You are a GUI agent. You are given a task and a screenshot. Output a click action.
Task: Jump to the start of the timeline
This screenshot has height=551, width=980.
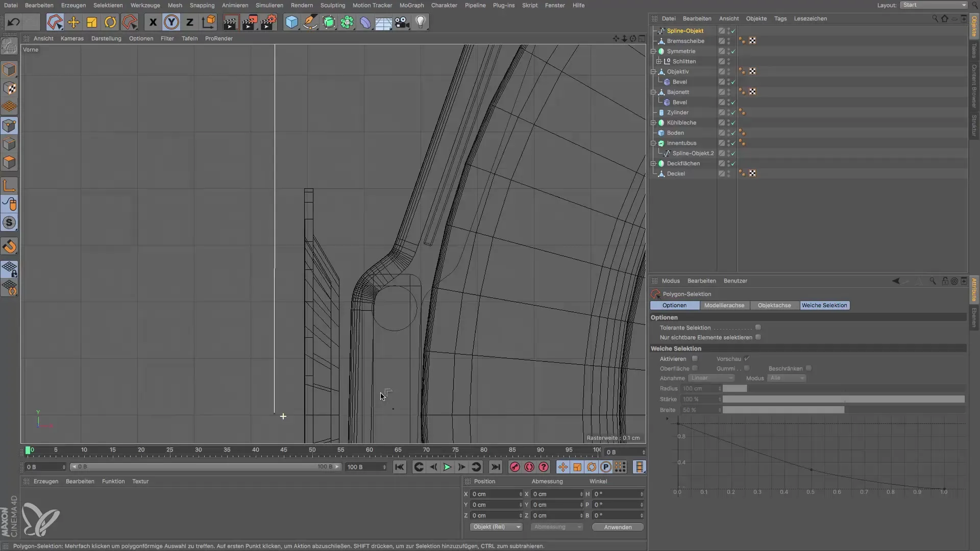pos(400,467)
